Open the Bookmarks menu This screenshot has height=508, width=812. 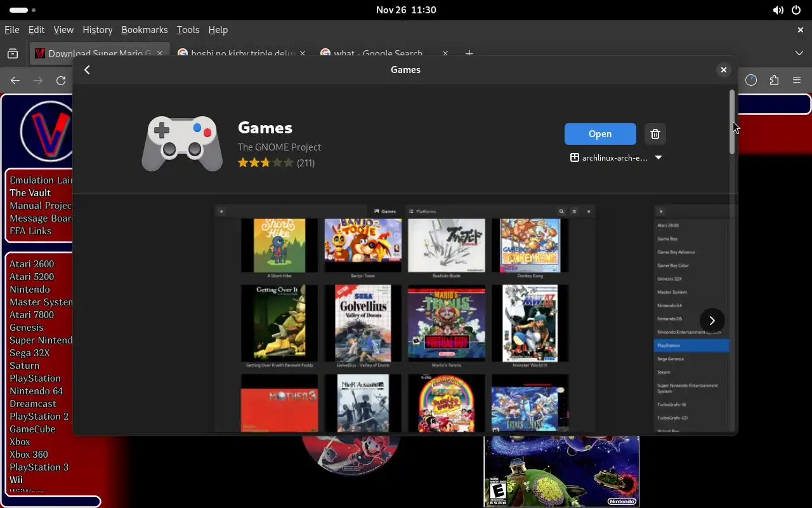tap(145, 30)
